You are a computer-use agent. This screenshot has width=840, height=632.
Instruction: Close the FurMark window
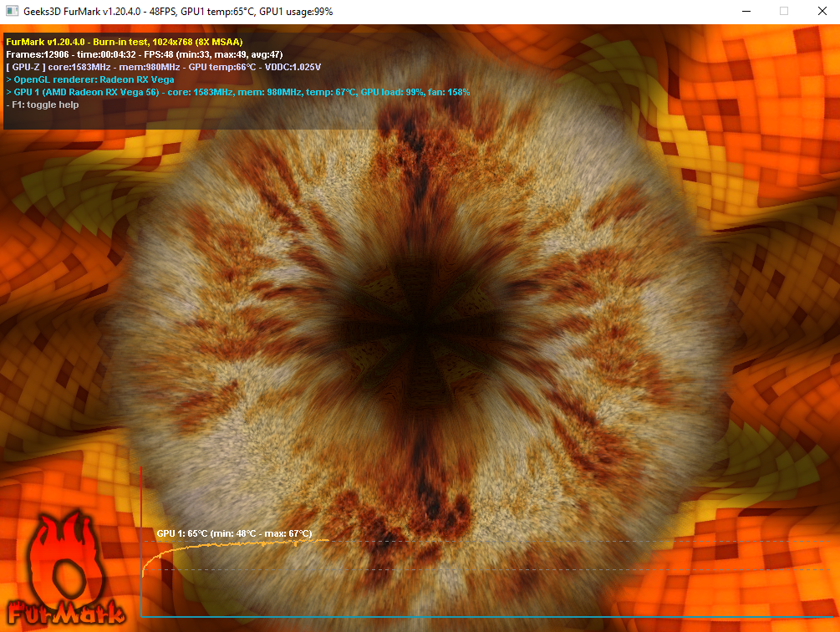click(x=822, y=11)
